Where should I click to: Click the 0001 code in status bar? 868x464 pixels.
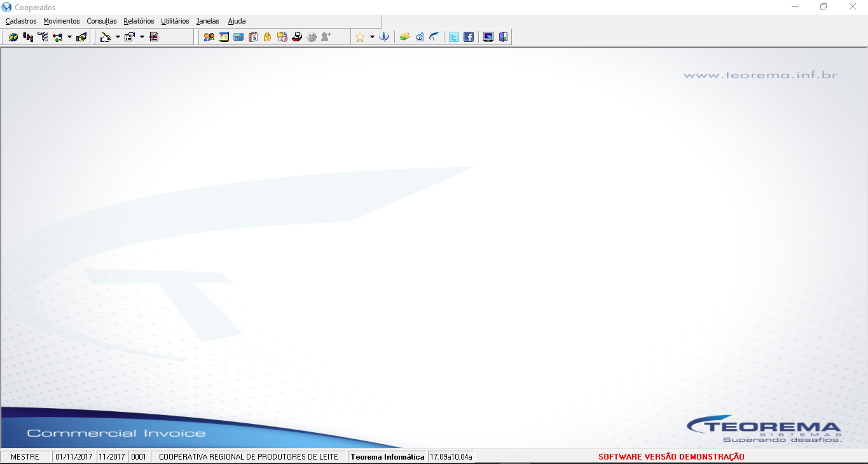pos(139,456)
